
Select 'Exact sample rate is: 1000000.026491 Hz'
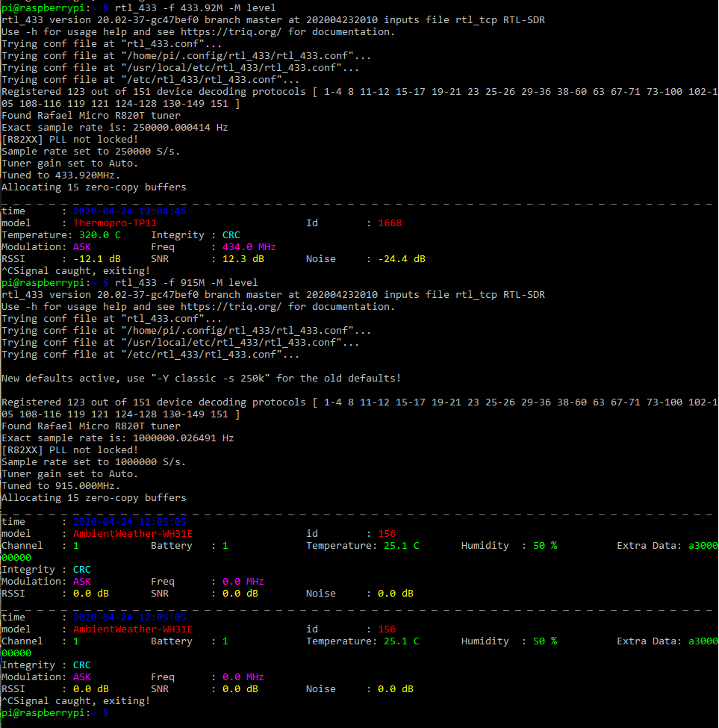click(118, 438)
